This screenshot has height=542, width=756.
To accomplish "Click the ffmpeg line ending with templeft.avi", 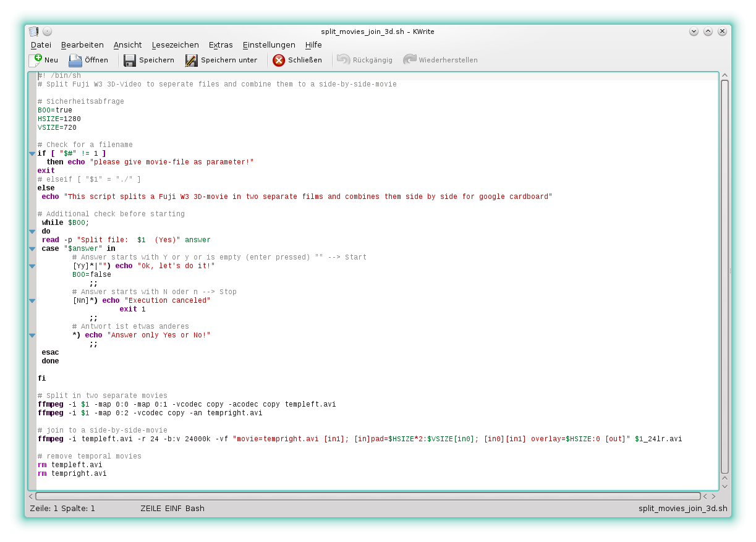I will pyautogui.click(x=187, y=404).
